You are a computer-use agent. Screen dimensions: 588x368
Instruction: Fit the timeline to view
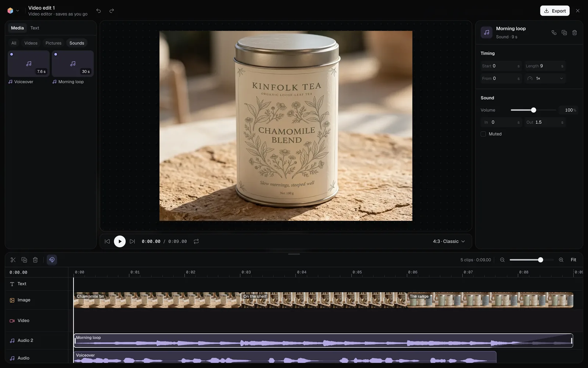(x=573, y=260)
